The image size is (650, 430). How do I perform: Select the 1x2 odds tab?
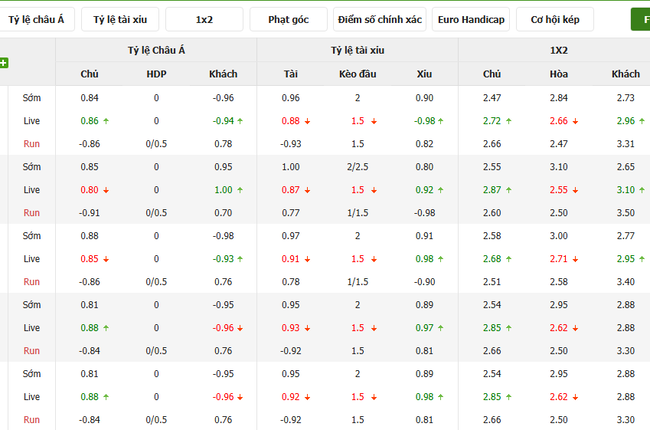point(204,19)
